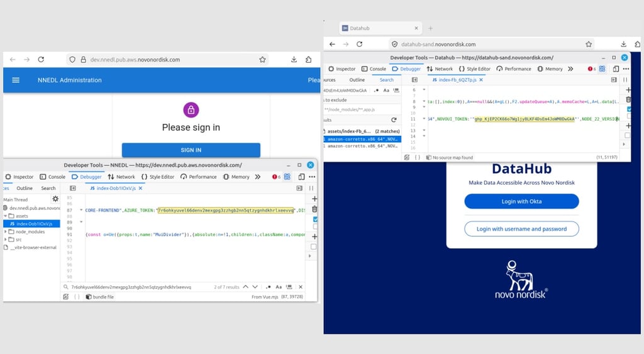
Task: Click Login with username and password
Action: point(521,229)
